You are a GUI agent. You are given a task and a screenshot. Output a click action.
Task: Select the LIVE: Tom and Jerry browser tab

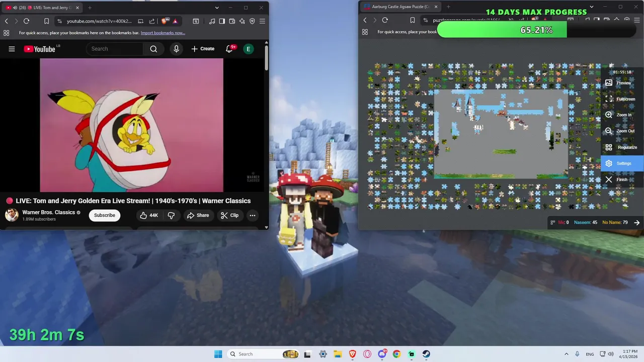[x=43, y=8]
